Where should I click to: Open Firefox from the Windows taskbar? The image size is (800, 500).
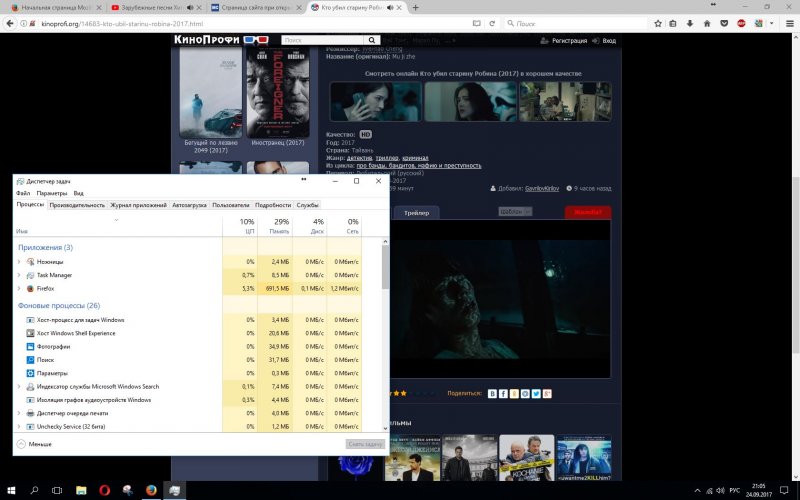pyautogui.click(x=151, y=490)
